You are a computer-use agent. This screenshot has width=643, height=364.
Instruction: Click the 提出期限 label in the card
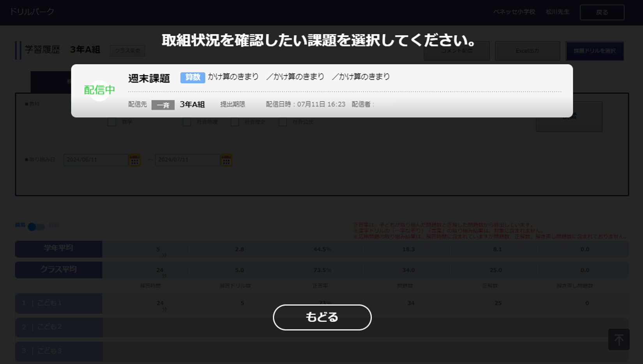(233, 104)
